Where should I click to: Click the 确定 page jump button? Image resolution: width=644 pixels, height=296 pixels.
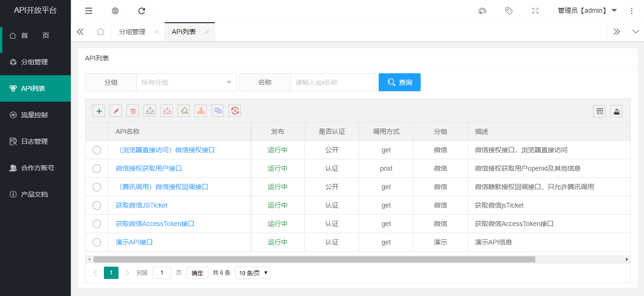tap(197, 273)
